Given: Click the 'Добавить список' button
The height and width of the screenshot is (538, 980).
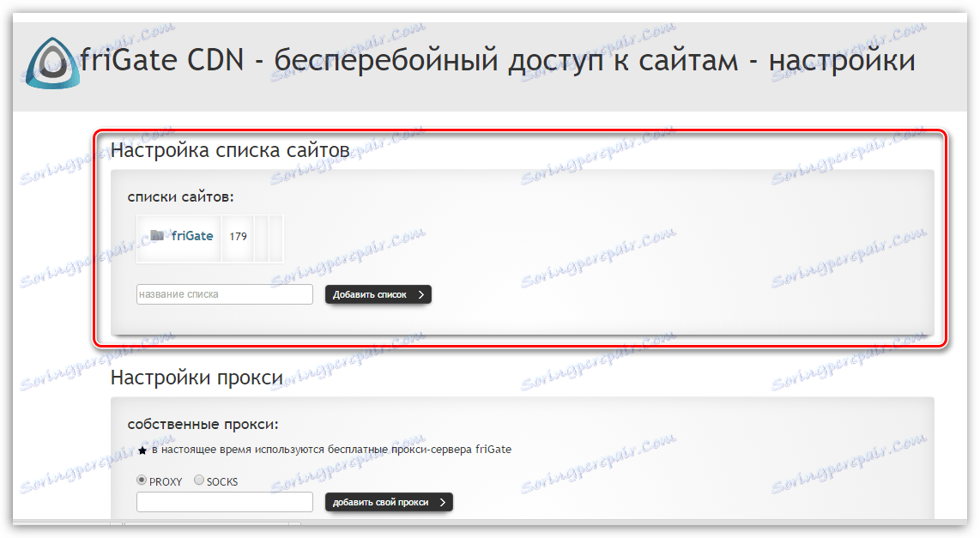Looking at the screenshot, I should pos(378,294).
